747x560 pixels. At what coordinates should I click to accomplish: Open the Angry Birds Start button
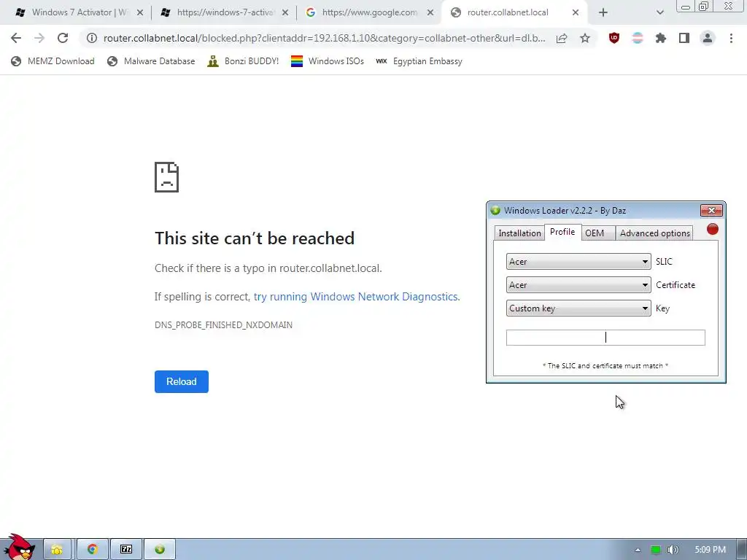19,547
